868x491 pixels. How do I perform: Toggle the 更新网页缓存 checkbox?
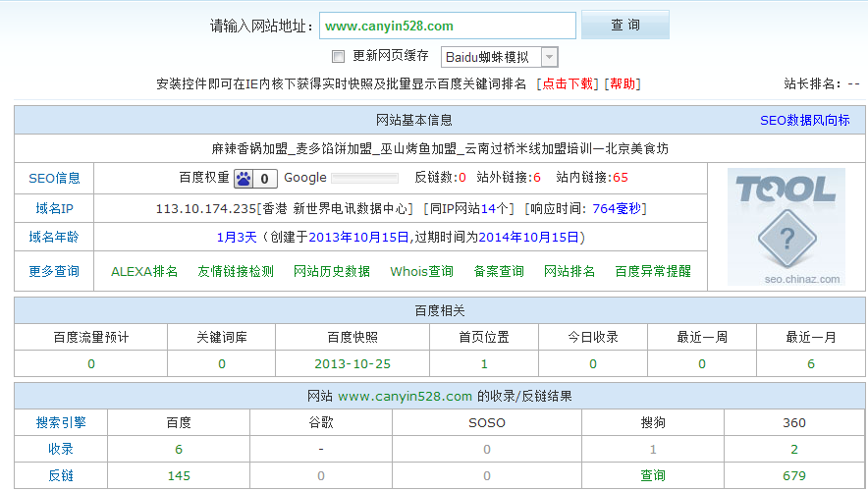coord(338,56)
